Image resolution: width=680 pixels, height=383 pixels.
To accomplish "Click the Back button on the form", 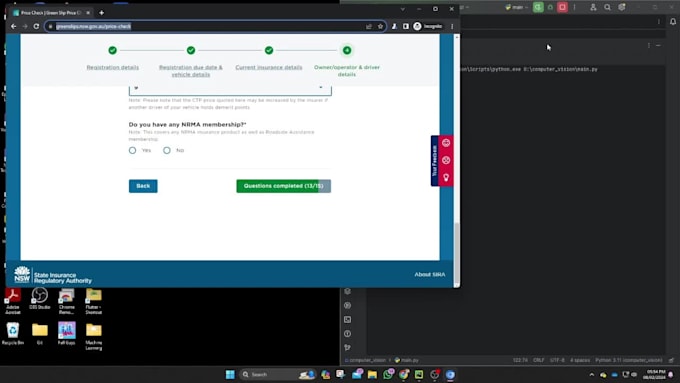I will pyautogui.click(x=143, y=186).
